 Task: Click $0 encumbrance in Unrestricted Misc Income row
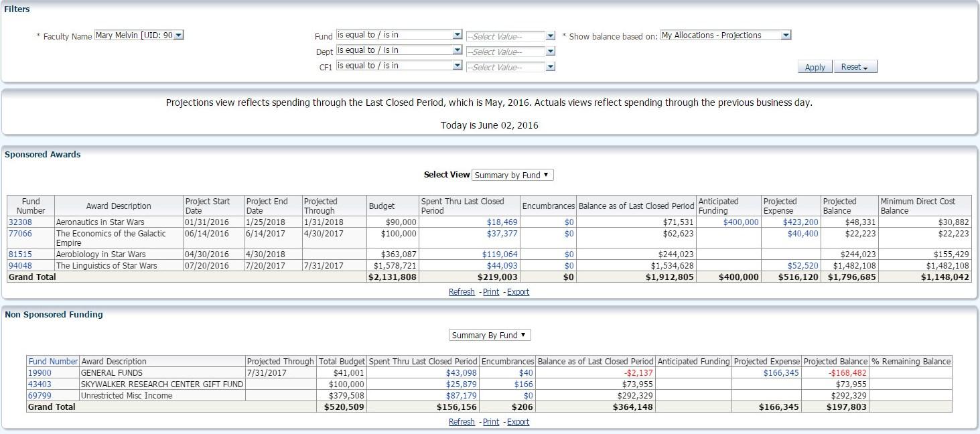coord(529,396)
